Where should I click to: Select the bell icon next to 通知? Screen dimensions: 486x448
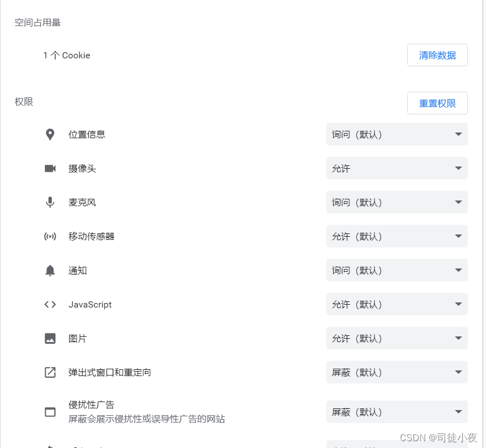(x=50, y=270)
